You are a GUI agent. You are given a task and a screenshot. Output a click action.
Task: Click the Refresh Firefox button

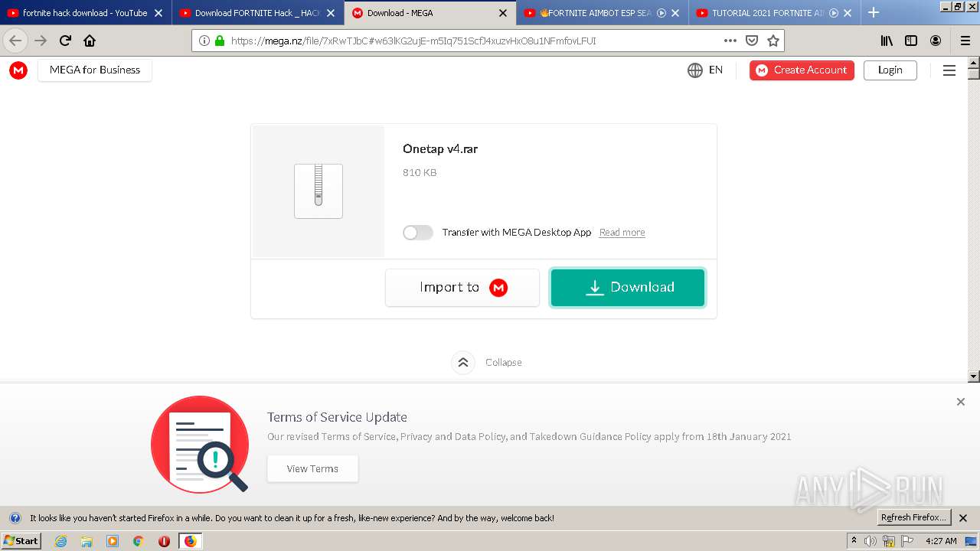click(913, 518)
